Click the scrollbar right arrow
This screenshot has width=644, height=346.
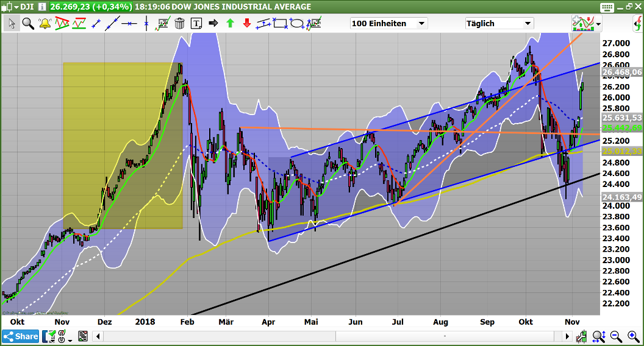pyautogui.click(x=567, y=337)
